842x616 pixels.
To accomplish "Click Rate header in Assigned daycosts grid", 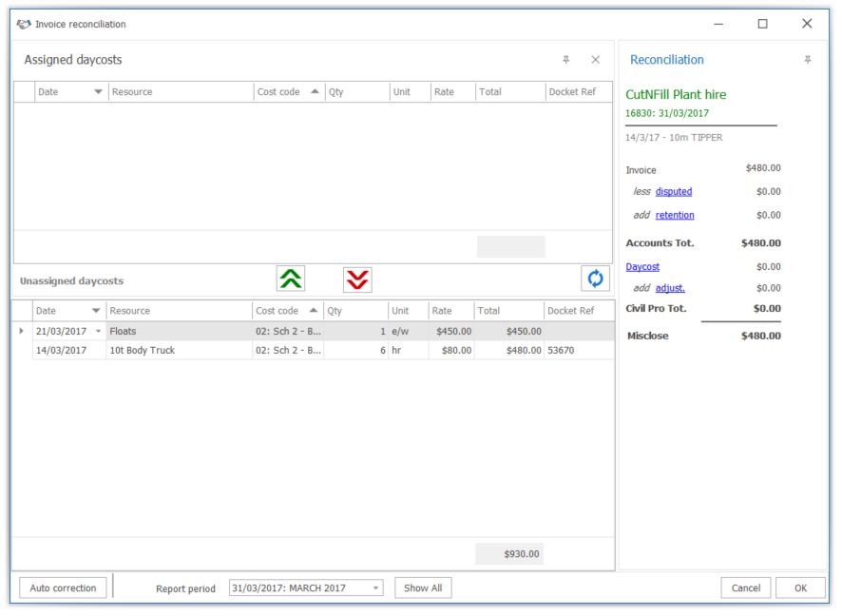I will (453, 92).
